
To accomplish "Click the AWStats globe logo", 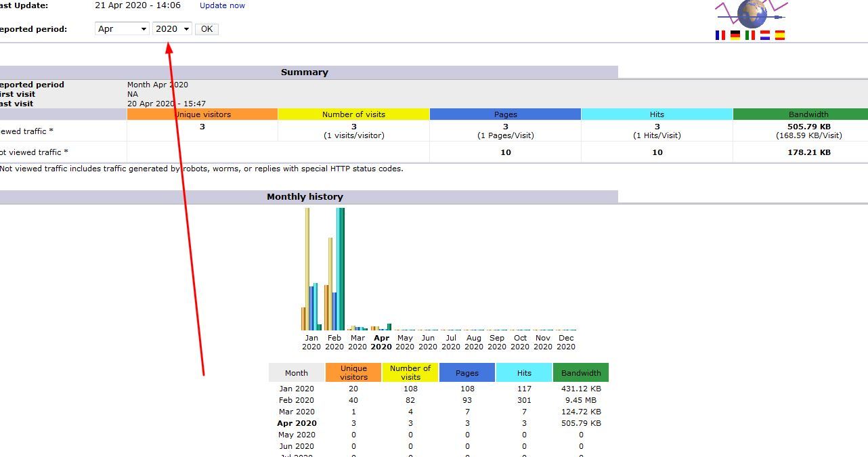I will 752,14.
